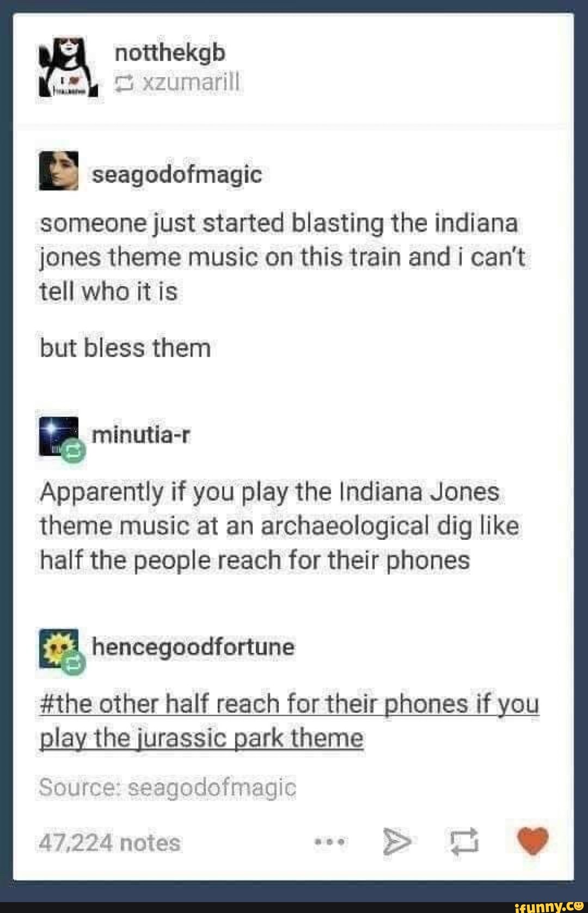Click the reblog symbol beside xzumarill

tap(125, 83)
